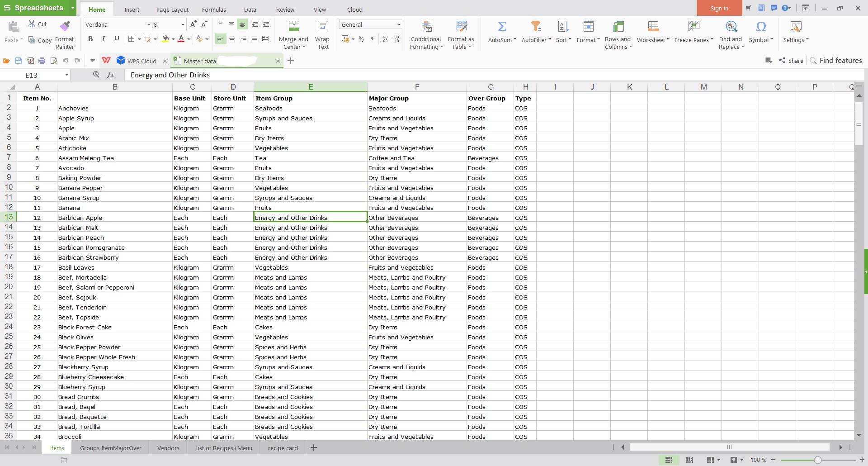Open the font name dropdown showing Verdana
Image resolution: width=868 pixels, height=466 pixels.
[149, 25]
